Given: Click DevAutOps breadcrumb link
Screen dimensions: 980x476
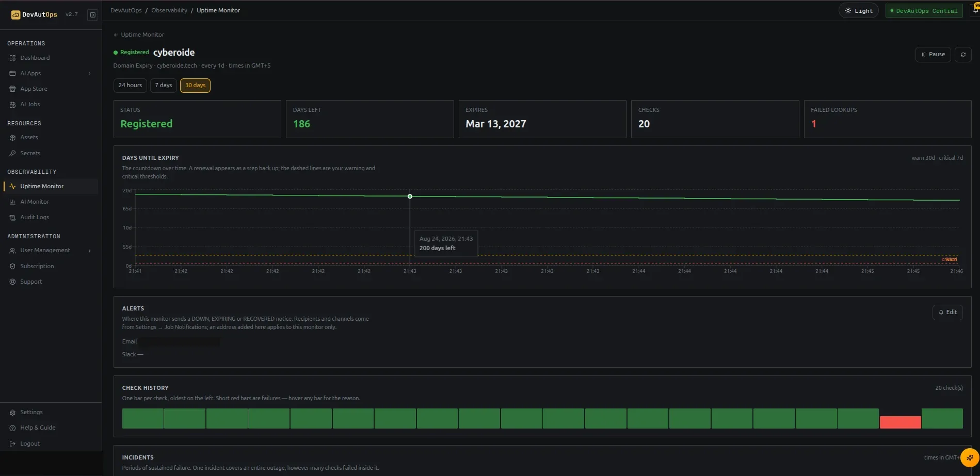Looking at the screenshot, I should tap(126, 10).
